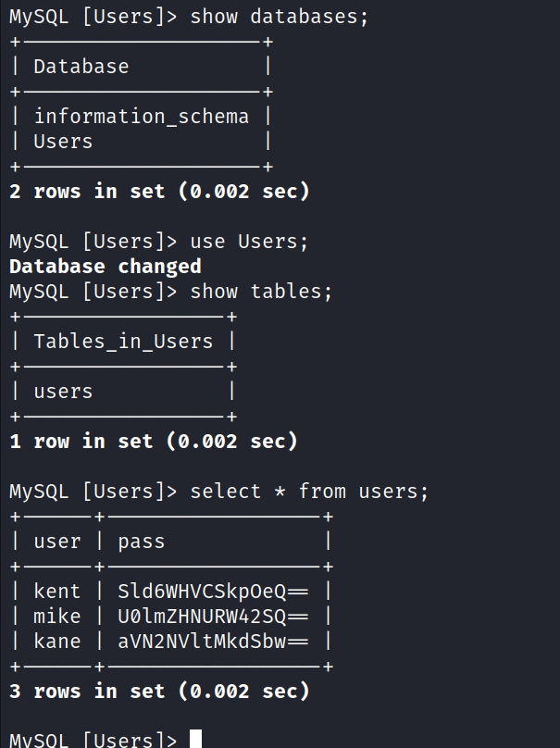The image size is (560, 748).
Task: Click the username 'kent' cell
Action: [x=57, y=592]
